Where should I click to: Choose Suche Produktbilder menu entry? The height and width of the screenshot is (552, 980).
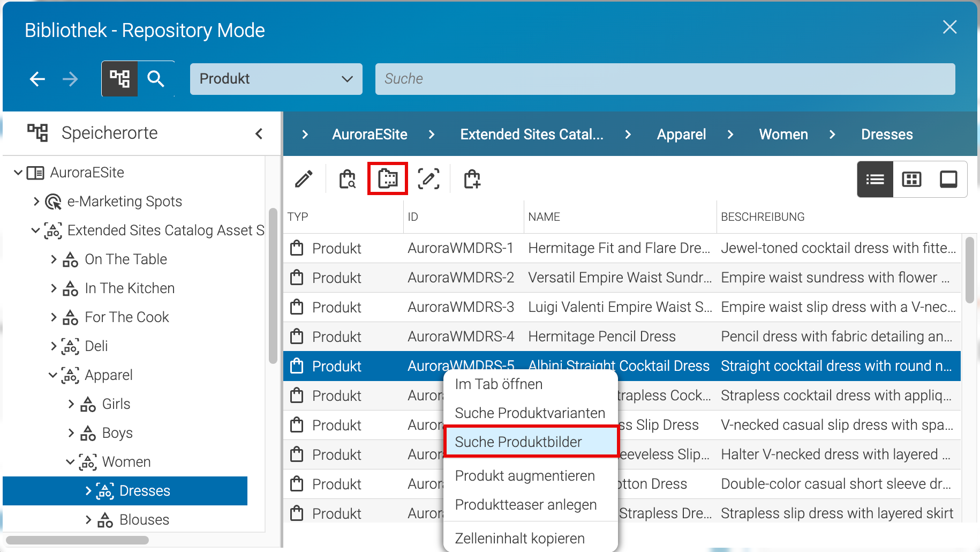coord(531,442)
